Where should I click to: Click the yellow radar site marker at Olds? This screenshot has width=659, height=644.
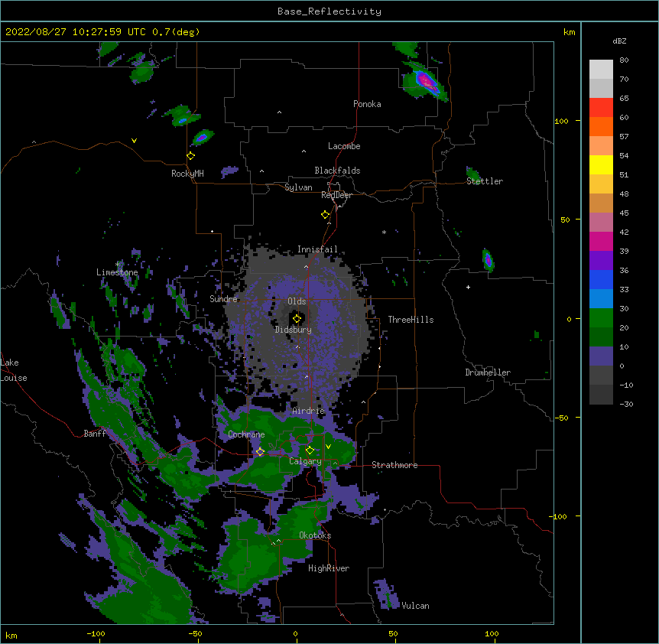pos(297,319)
